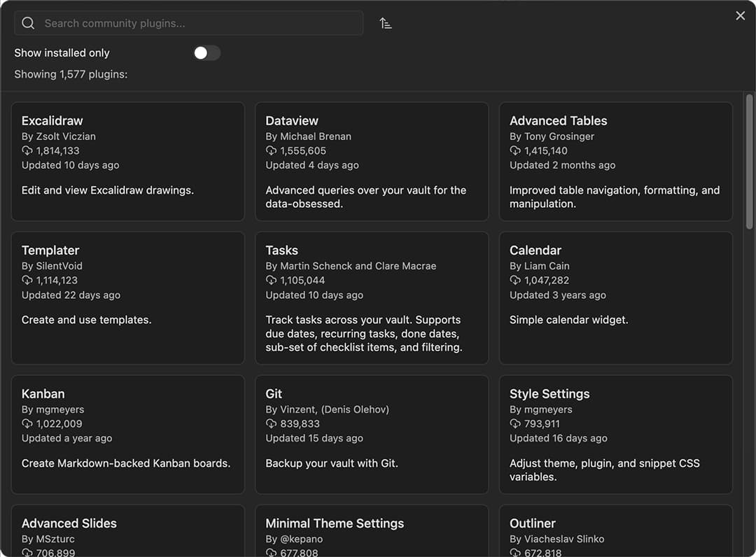Viewport: 756px width, 557px height.
Task: Click the download icon on Tasks card
Action: click(271, 281)
